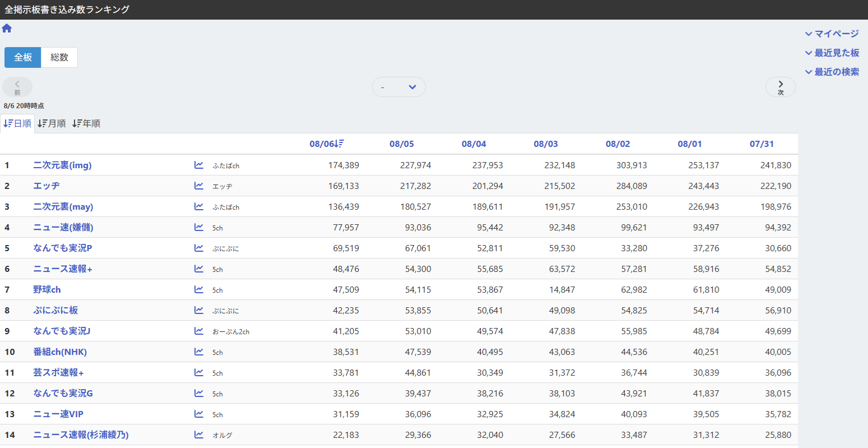Open the なんでも実況P board link

point(63,248)
